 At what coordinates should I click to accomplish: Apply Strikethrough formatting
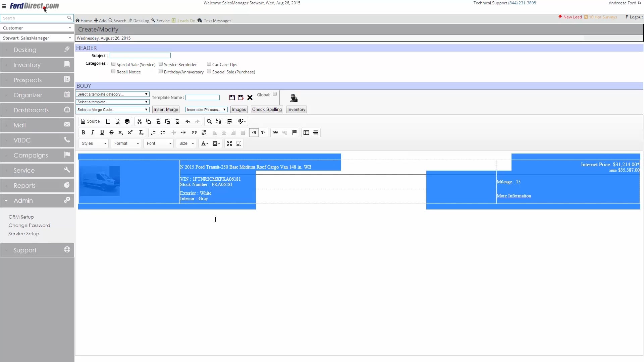click(111, 132)
